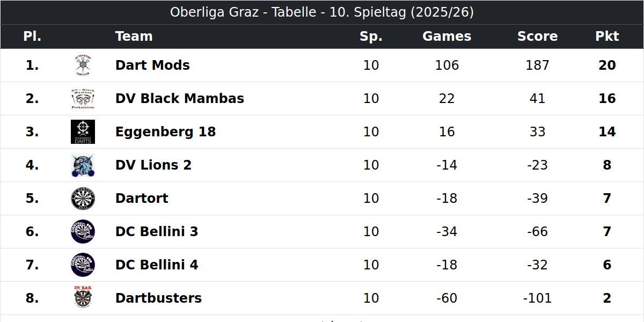Image resolution: width=644 pixels, height=322 pixels.
Task: Select the Score column header
Action: click(537, 36)
